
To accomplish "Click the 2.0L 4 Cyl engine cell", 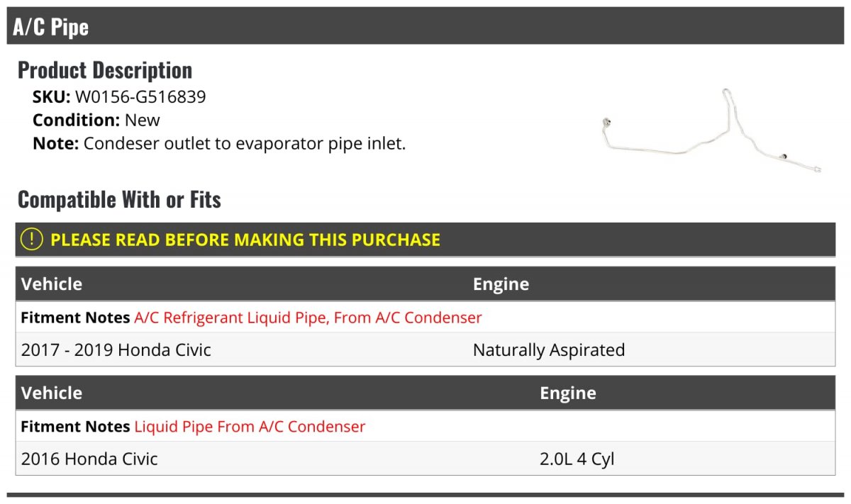I will (x=577, y=459).
